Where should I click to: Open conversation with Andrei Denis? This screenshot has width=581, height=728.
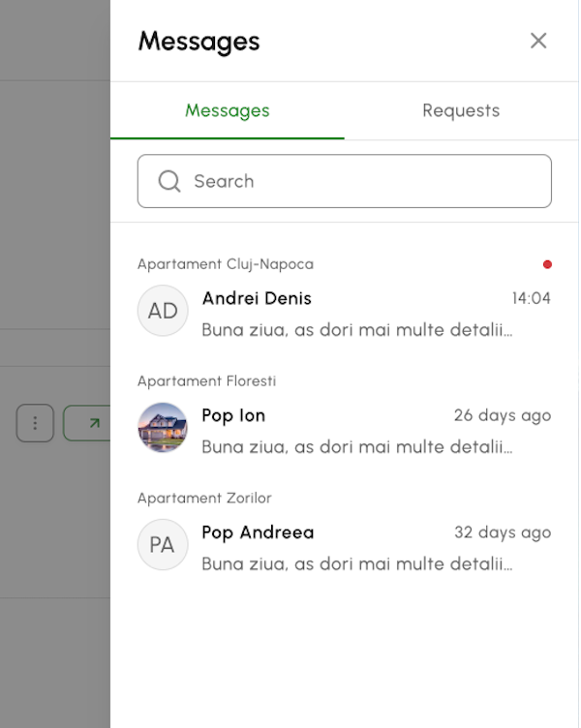coord(345,297)
